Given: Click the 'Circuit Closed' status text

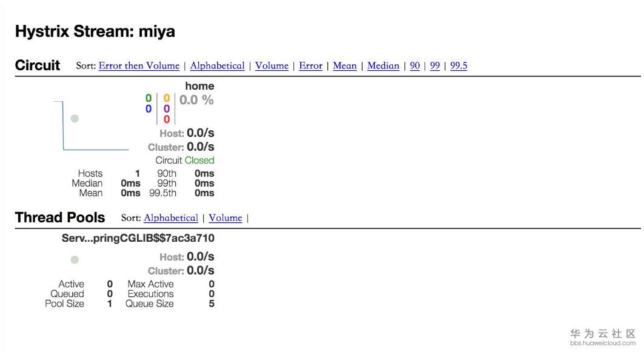Looking at the screenshot, I should click(185, 160).
